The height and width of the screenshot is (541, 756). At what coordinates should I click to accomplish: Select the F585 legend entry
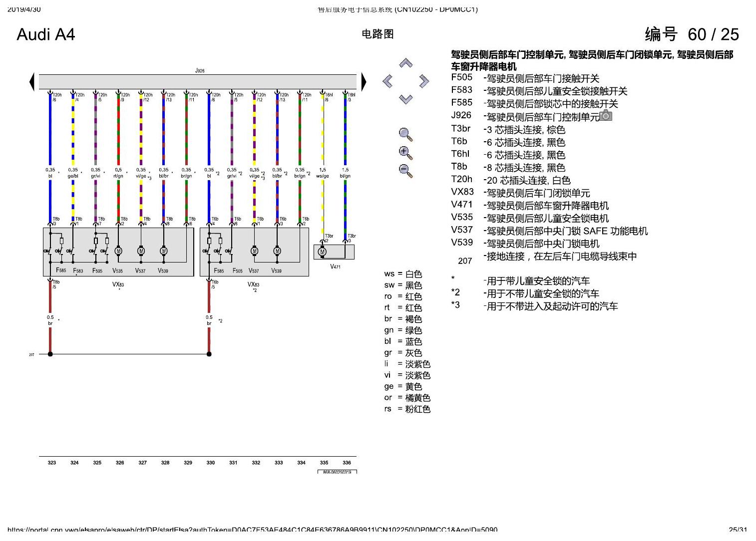[x=535, y=103]
